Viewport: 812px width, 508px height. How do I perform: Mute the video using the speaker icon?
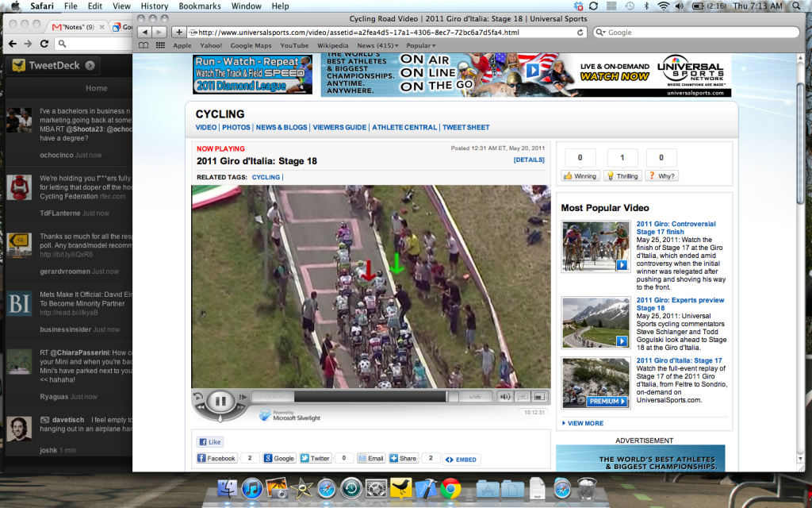(505, 397)
